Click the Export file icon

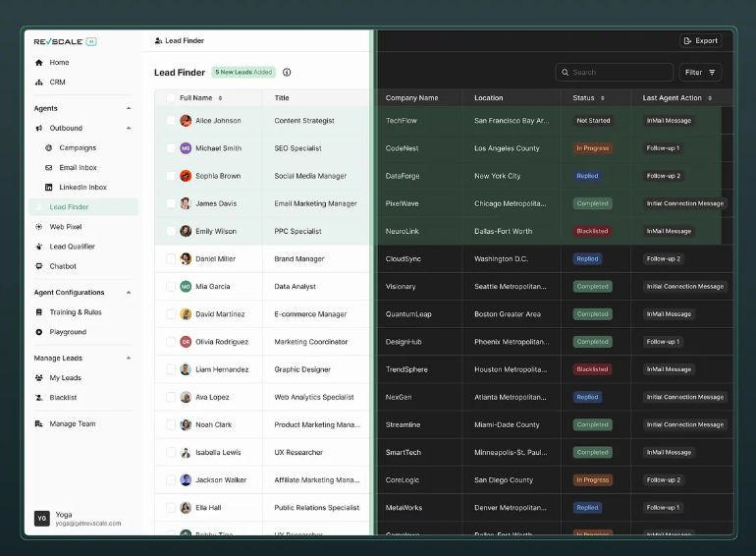[x=688, y=41]
